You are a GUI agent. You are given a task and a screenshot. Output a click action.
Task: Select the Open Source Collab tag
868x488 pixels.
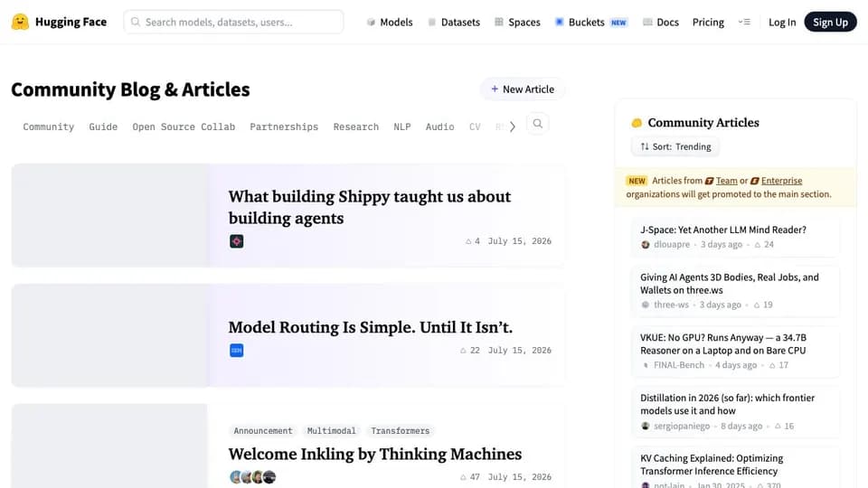pyautogui.click(x=184, y=127)
